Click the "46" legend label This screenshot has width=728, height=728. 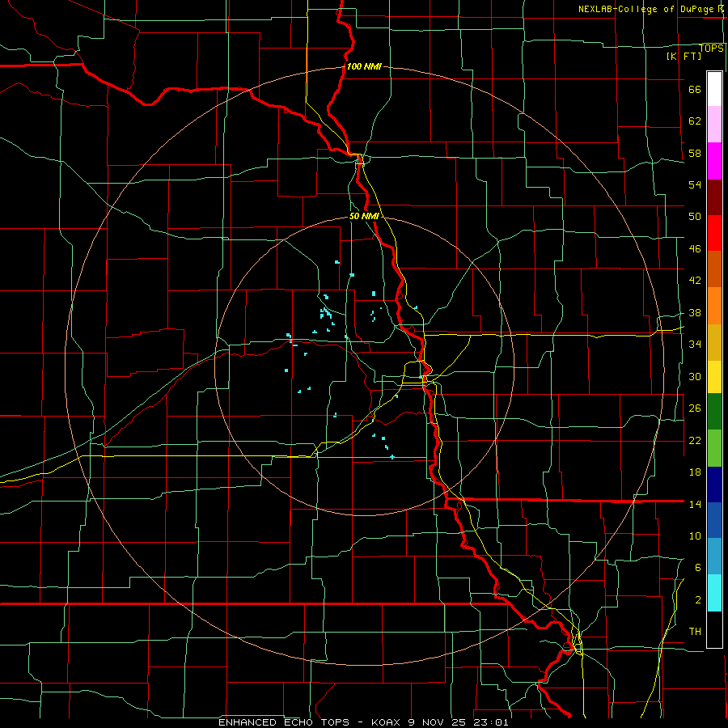(x=695, y=249)
